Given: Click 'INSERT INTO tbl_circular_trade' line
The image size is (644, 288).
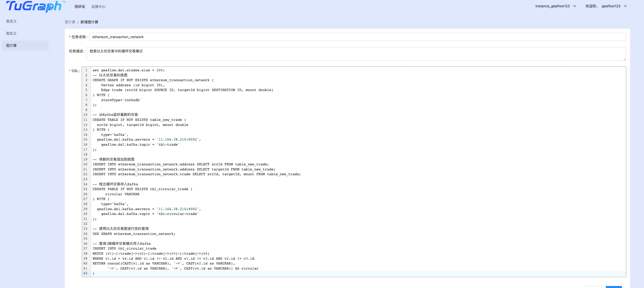Looking at the screenshot, I should 124,249.
